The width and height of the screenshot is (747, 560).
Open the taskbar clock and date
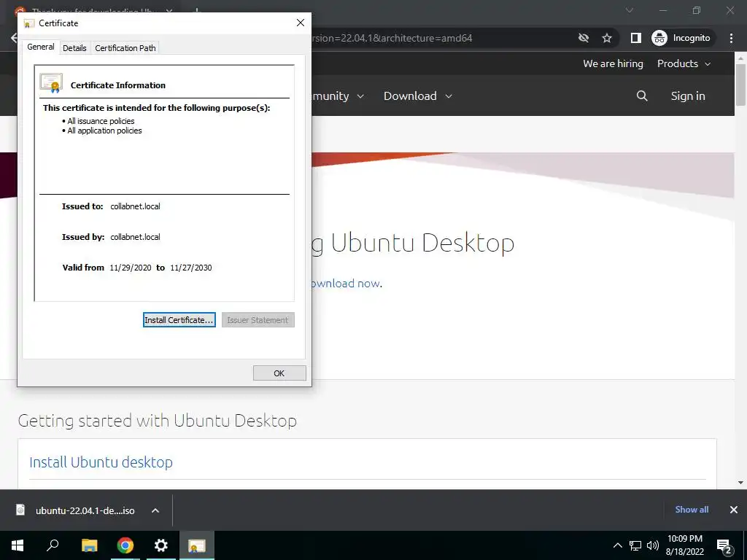pyautogui.click(x=684, y=545)
